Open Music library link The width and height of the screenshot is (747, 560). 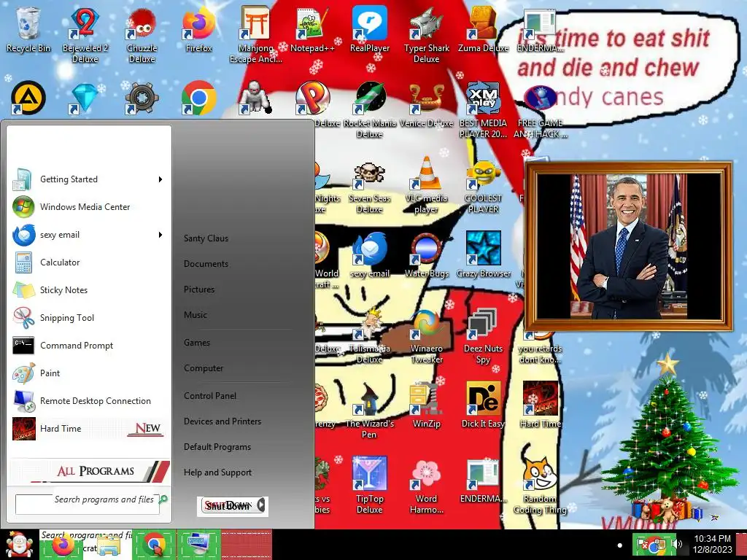tap(196, 315)
